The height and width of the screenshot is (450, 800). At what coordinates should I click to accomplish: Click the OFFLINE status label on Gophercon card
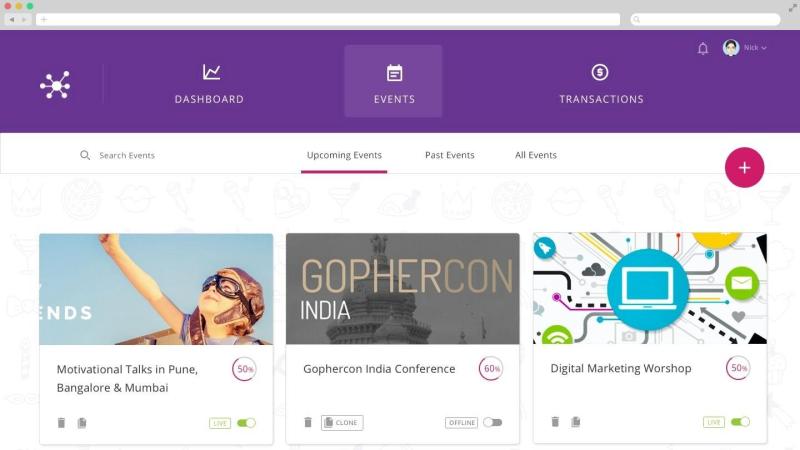point(462,422)
